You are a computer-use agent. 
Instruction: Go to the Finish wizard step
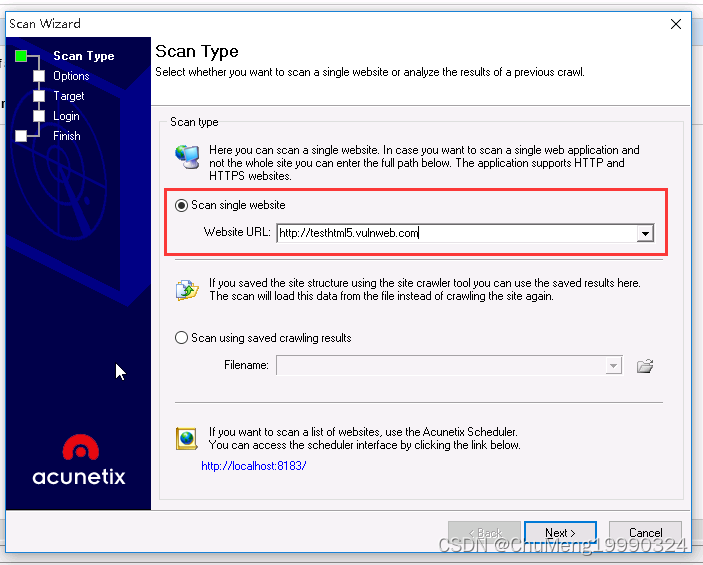coord(67,136)
